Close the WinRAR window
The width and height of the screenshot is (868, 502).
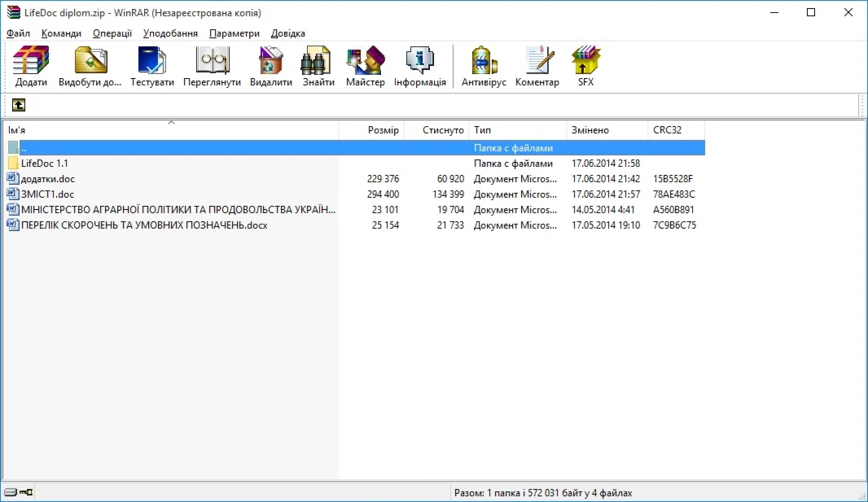pyautogui.click(x=848, y=12)
